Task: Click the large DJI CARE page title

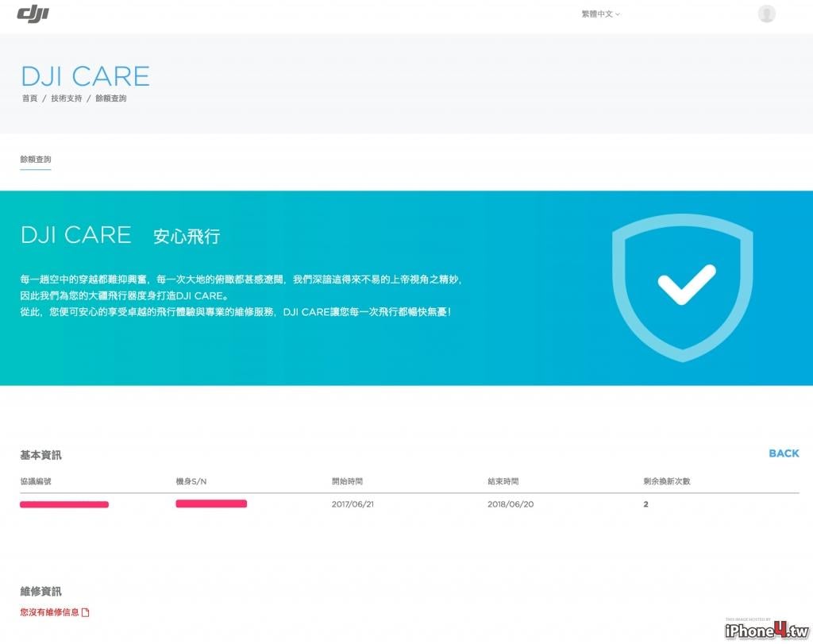Action: [x=86, y=76]
